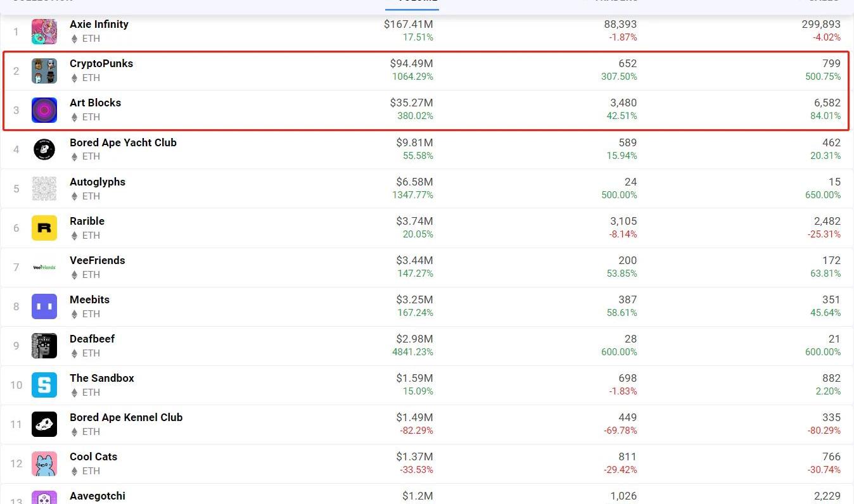Open the Aavegotchi collection logo
854x504 pixels.
tap(44, 498)
